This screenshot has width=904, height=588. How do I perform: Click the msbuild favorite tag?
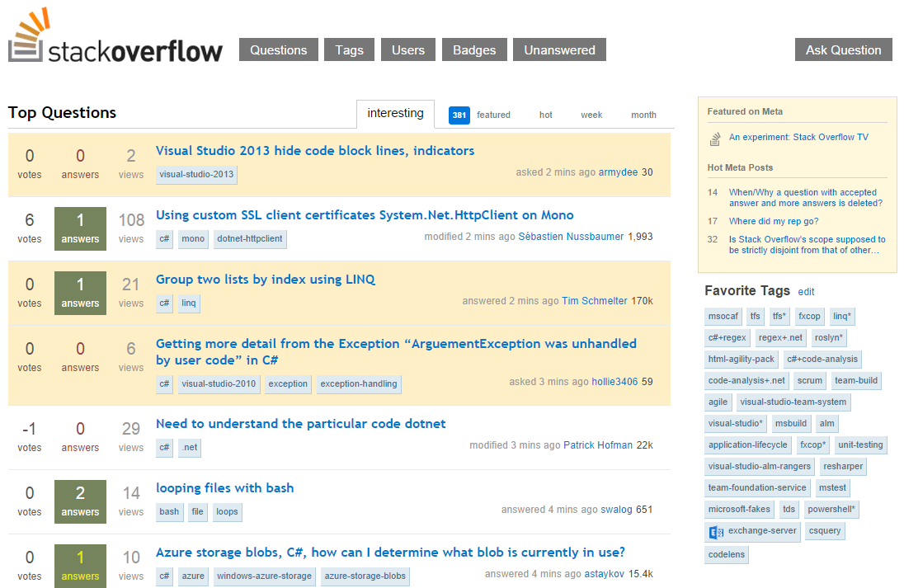tap(790, 424)
